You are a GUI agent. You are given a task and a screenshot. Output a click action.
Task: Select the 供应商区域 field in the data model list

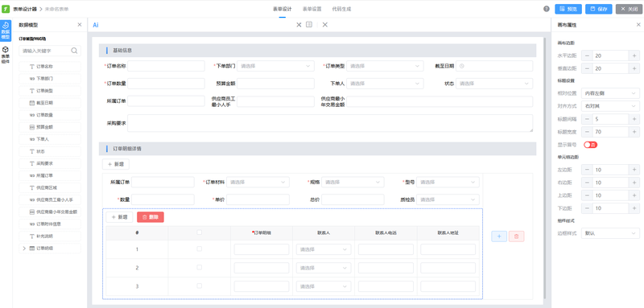[x=50, y=187]
